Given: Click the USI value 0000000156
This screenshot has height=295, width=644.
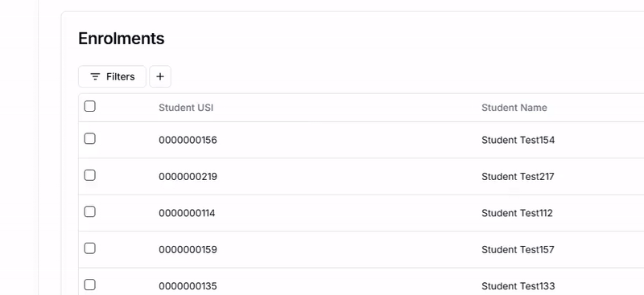Looking at the screenshot, I should tap(188, 140).
